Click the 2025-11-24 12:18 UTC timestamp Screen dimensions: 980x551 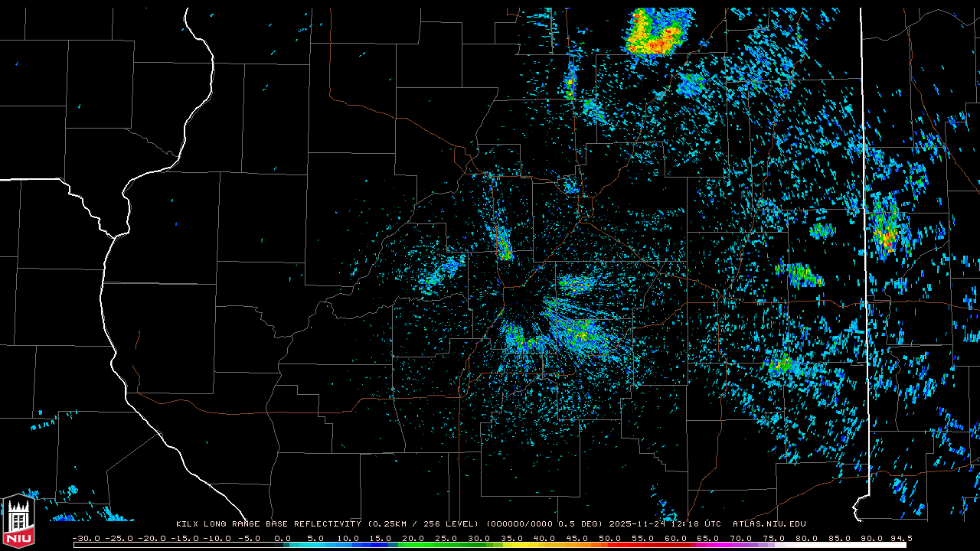[x=665, y=524]
